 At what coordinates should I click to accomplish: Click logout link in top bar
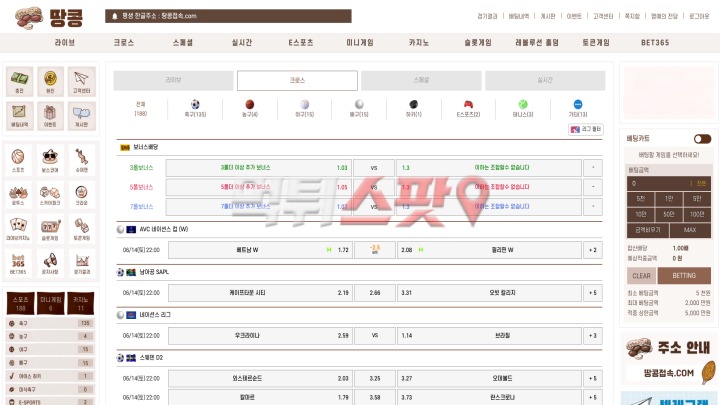[699, 16]
